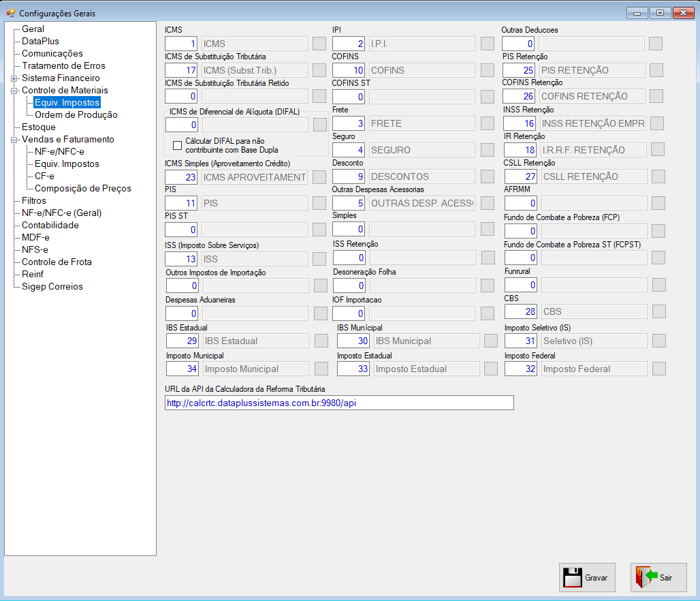The image size is (700, 601).
Task: Enable Calcular DIFAL com Base Dupla checkbox
Action: (x=177, y=146)
